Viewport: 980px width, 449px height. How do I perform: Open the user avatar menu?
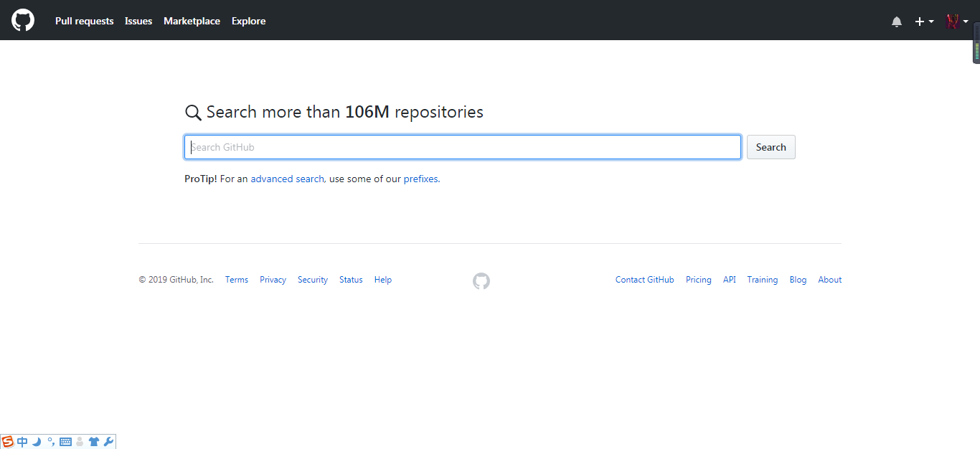[x=957, y=22]
